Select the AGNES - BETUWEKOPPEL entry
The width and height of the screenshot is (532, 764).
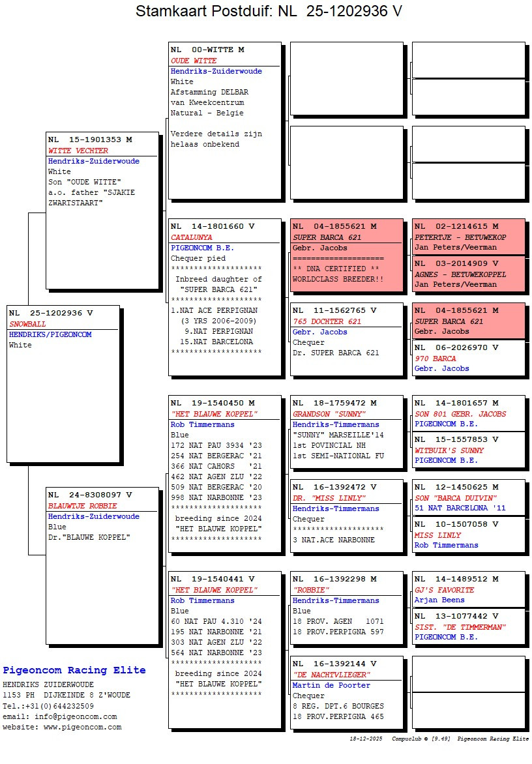468,274
